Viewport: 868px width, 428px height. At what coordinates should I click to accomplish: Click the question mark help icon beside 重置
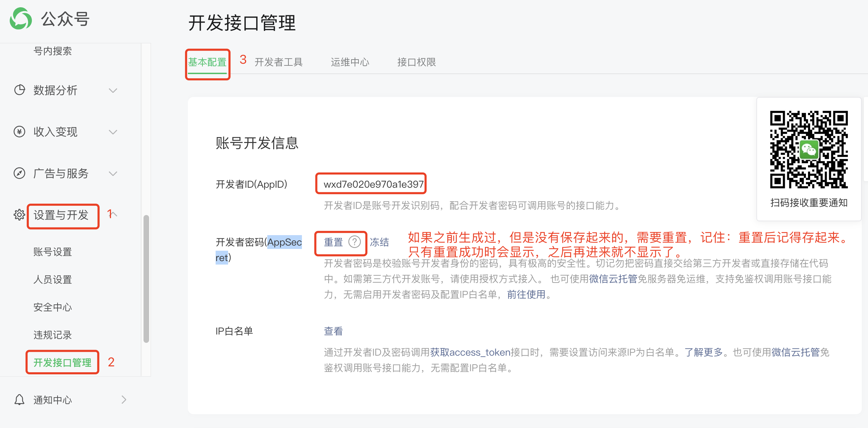[354, 242]
